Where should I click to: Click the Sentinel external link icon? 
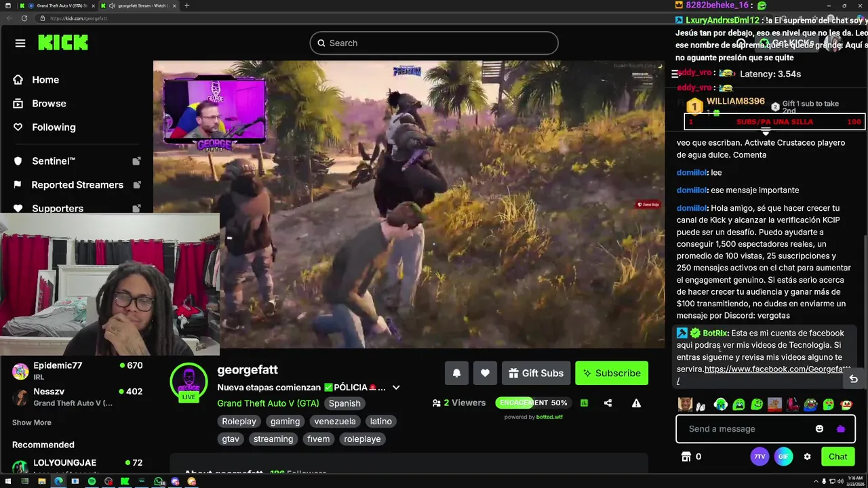[136, 161]
